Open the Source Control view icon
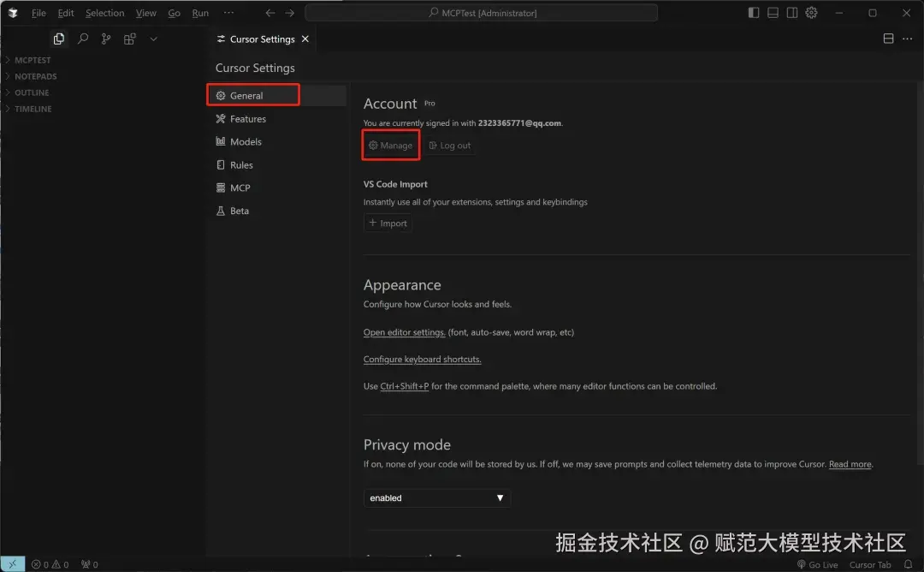 coord(106,39)
